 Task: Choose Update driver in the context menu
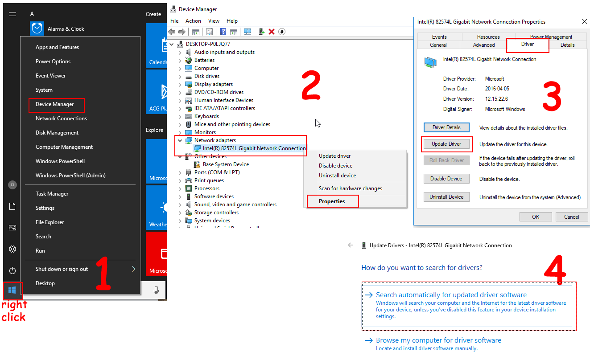[x=335, y=156]
